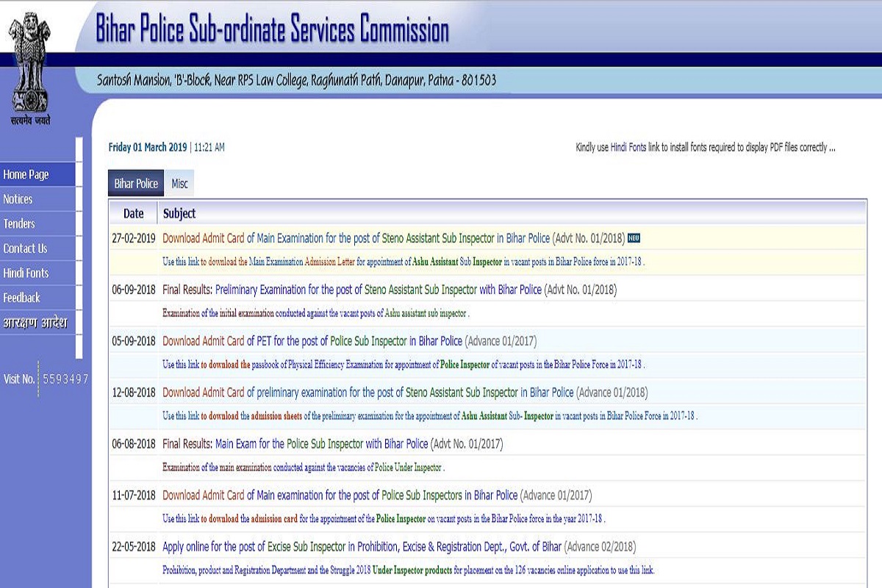Click the date cell 11-07-2018
Viewport: 882px width, 588px height.
pos(134,495)
